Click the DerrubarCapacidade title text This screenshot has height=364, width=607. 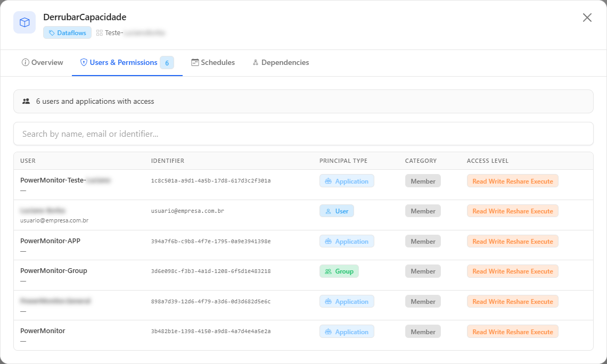click(x=85, y=18)
